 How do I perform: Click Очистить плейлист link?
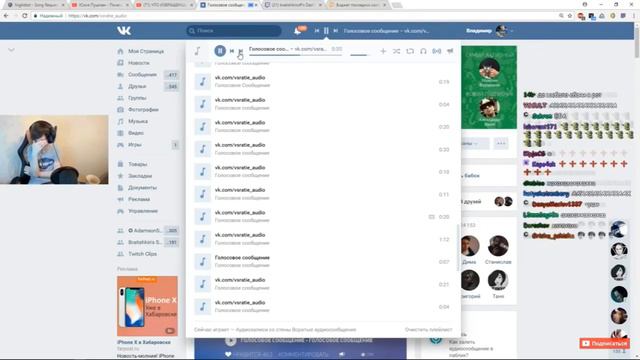click(428, 329)
